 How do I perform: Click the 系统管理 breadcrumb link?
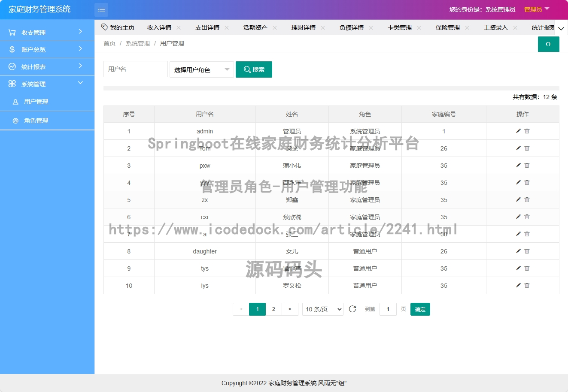[138, 43]
